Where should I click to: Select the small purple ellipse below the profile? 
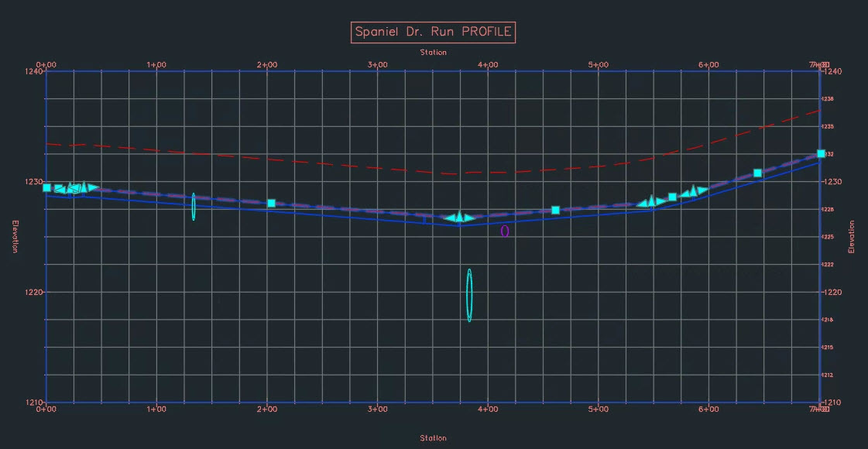pos(505,231)
